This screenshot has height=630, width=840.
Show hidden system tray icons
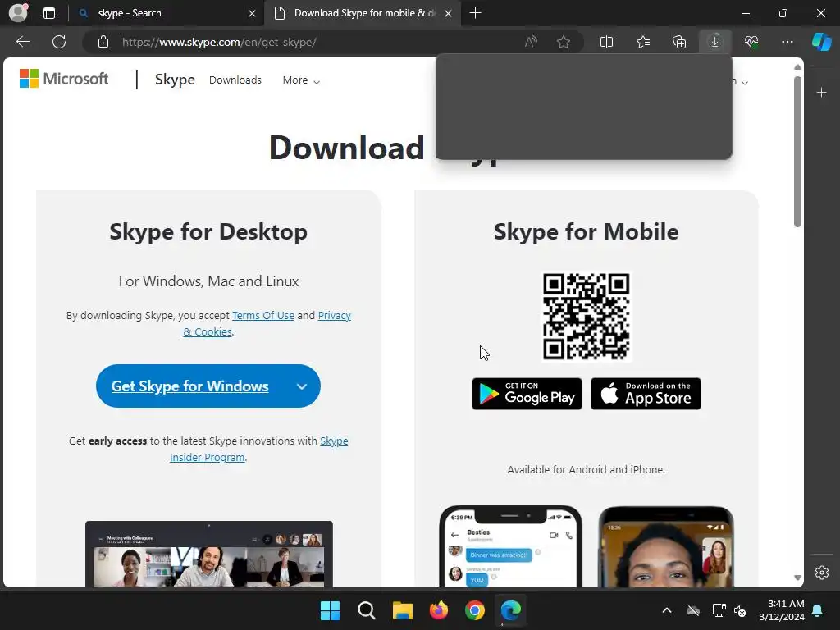tap(667, 610)
